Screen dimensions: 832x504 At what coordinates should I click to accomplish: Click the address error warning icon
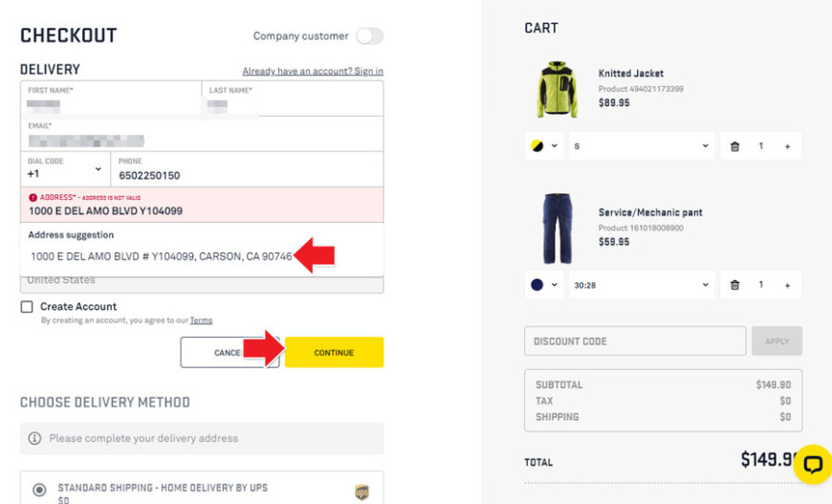tap(33, 197)
